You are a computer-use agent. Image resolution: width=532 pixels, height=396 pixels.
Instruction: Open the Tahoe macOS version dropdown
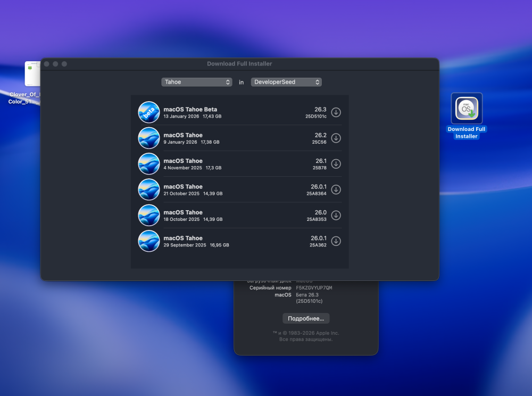coord(197,82)
